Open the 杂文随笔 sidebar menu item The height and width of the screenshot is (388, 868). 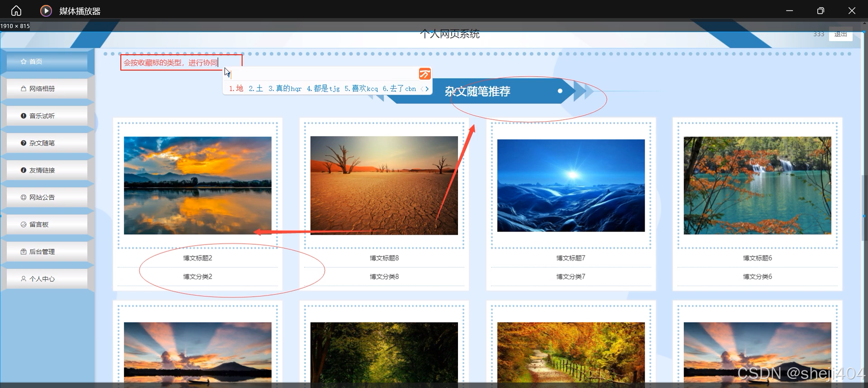coord(47,143)
